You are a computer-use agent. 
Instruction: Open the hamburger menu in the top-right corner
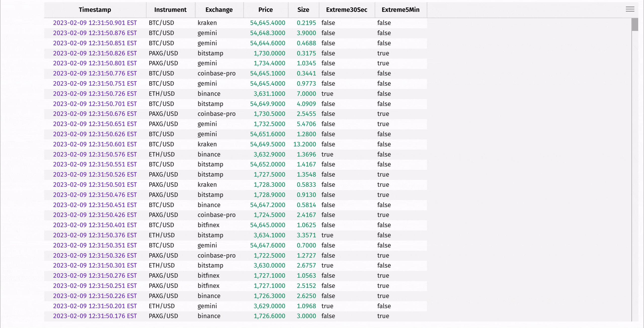(630, 9)
